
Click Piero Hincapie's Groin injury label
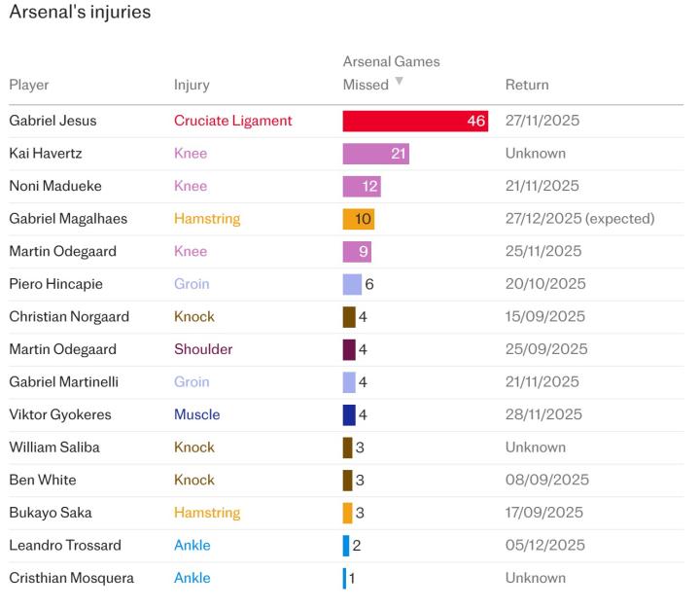[192, 284]
